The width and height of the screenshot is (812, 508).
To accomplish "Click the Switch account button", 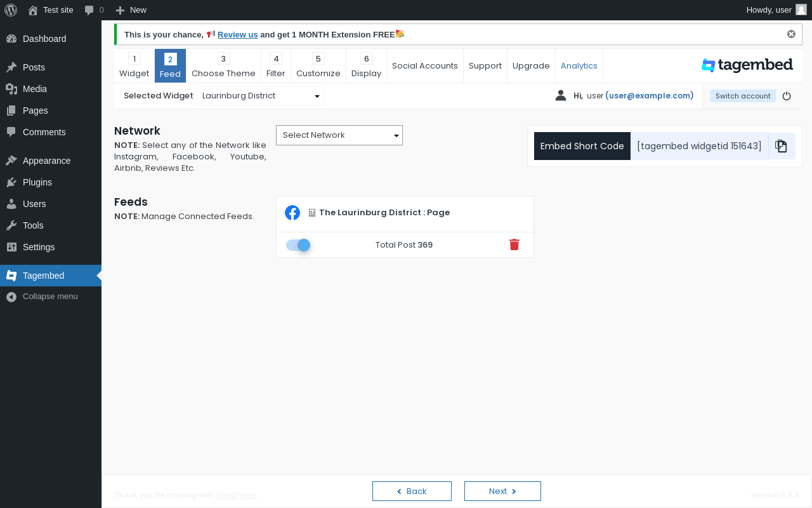I will pyautogui.click(x=743, y=96).
